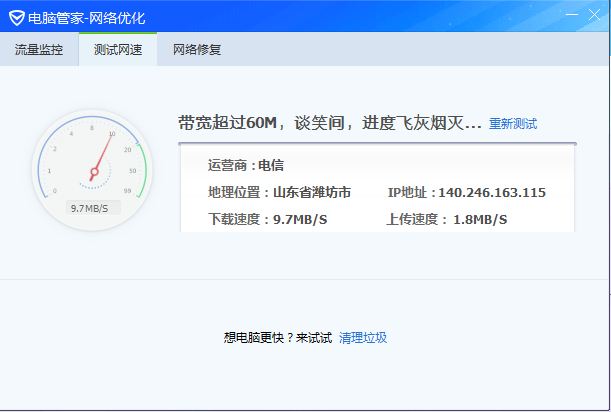Select the 测试网速 tab
This screenshot has height=412, width=611.
118,50
